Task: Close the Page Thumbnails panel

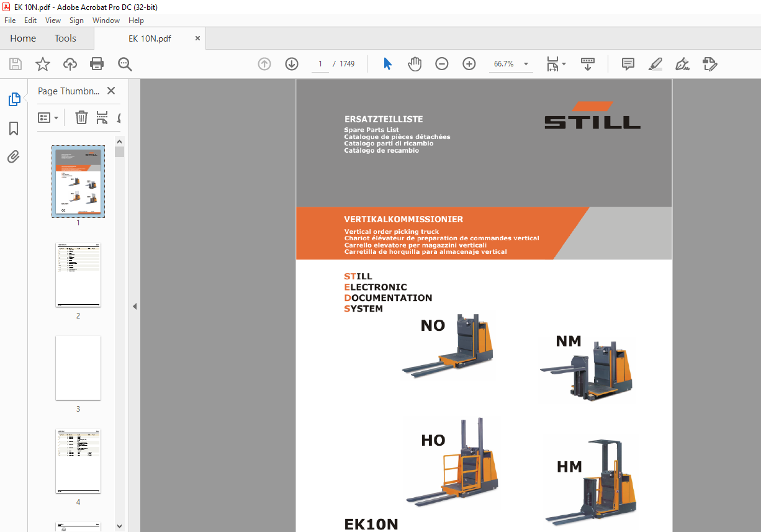Action: (x=111, y=91)
